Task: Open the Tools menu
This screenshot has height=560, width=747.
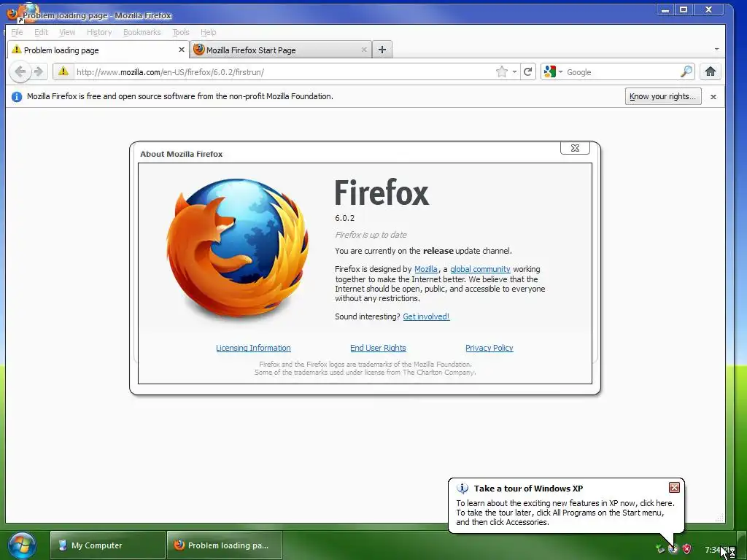Action: [181, 32]
